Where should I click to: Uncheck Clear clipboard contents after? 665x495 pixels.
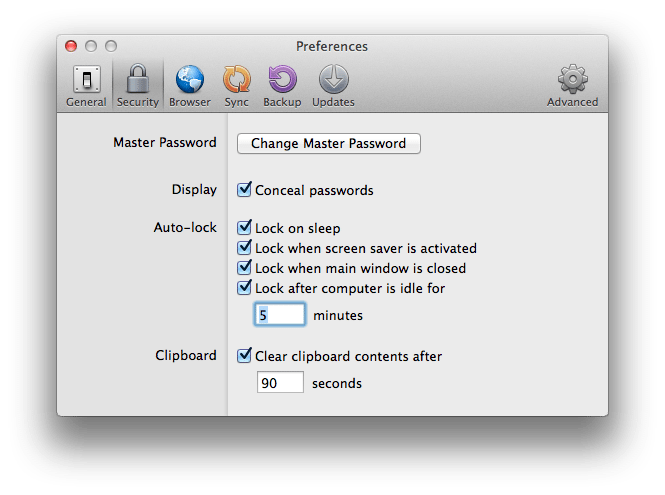[244, 355]
